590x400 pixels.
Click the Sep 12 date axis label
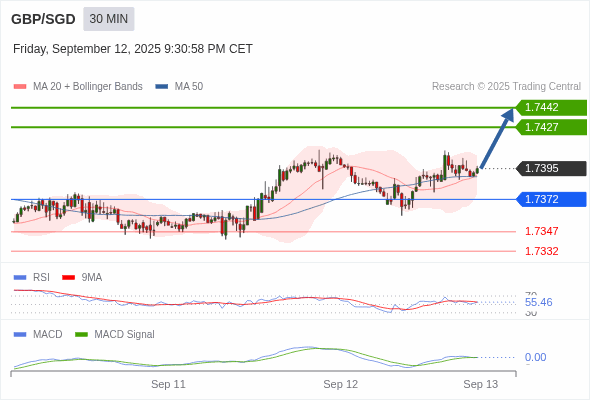pyautogui.click(x=341, y=384)
